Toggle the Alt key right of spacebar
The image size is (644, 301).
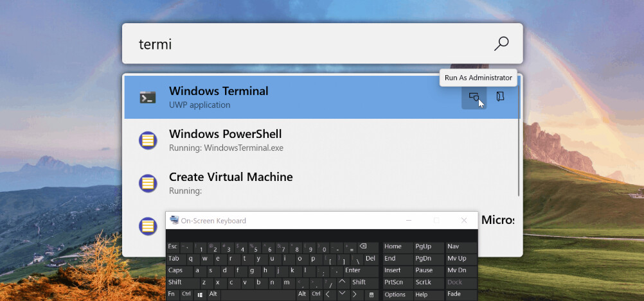pos(303,295)
